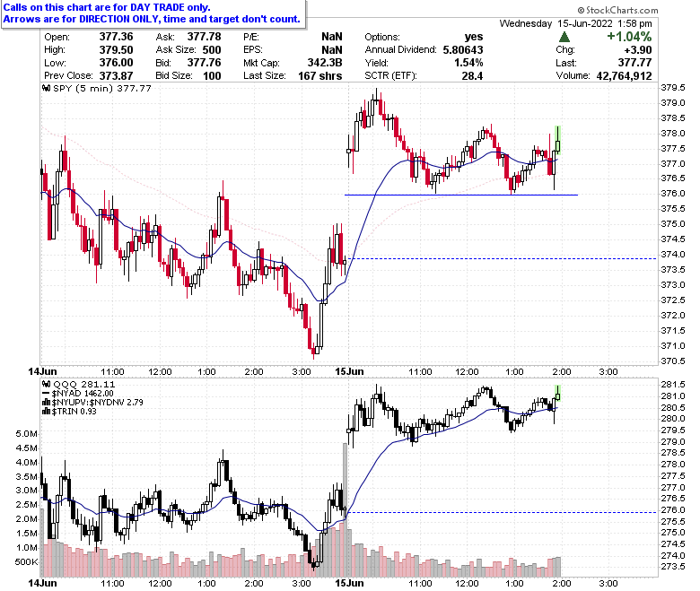Click the bar icon beside $TRIN legend

tap(47, 412)
